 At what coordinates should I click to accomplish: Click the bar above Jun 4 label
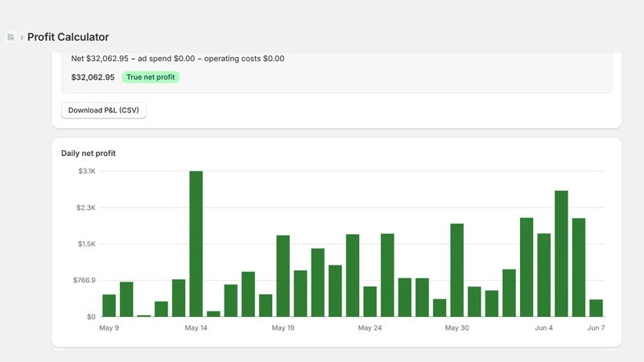click(544, 275)
